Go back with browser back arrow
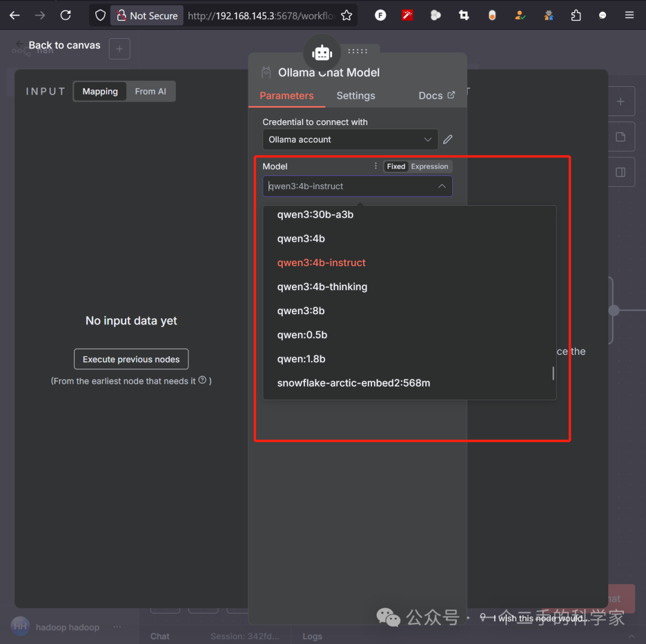 pyautogui.click(x=15, y=16)
